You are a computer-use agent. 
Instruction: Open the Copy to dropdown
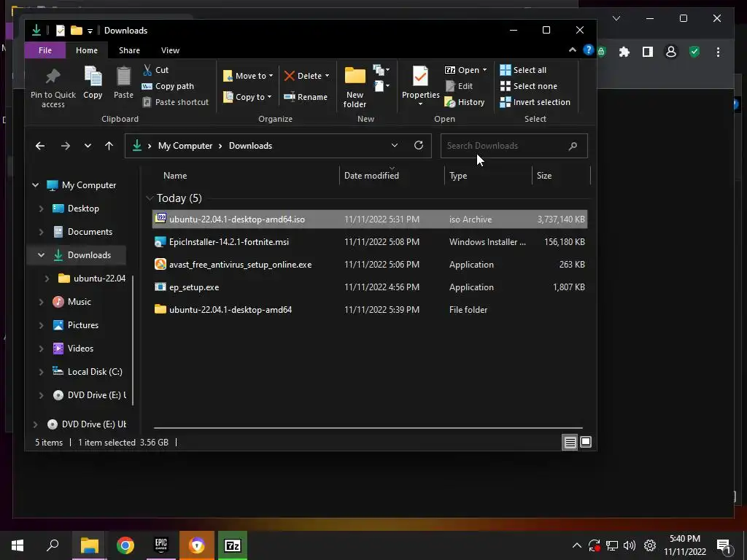tap(247, 97)
